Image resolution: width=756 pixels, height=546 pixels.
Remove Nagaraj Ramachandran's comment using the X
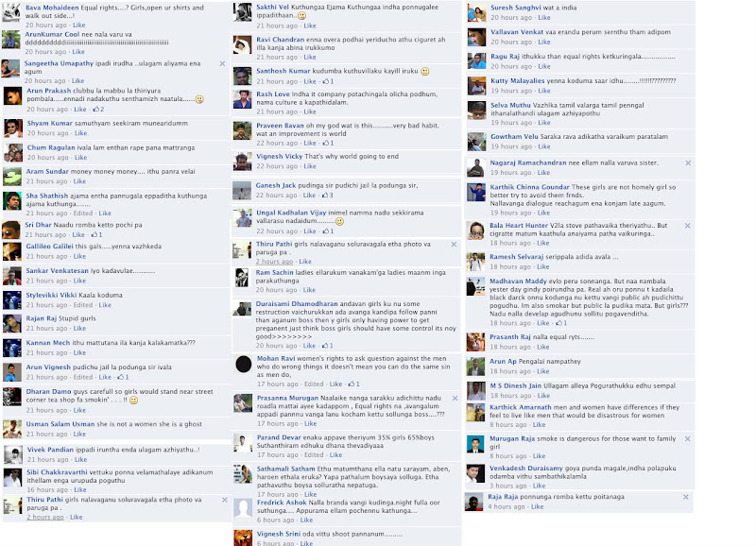[688, 162]
